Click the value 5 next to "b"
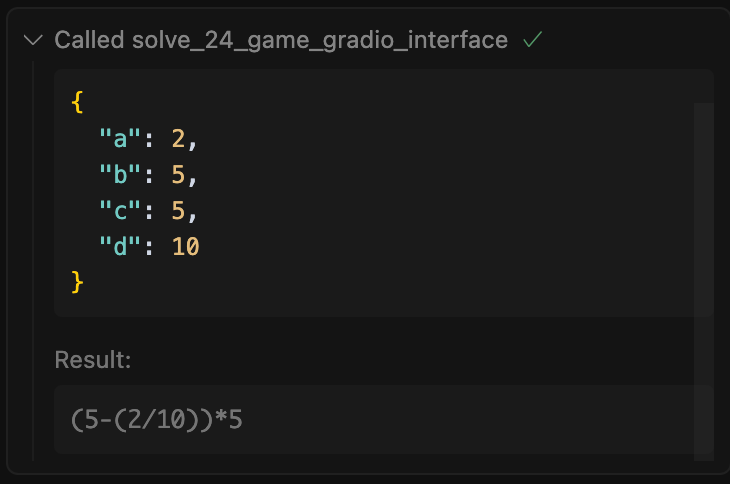The width and height of the screenshot is (730, 484). (178, 175)
